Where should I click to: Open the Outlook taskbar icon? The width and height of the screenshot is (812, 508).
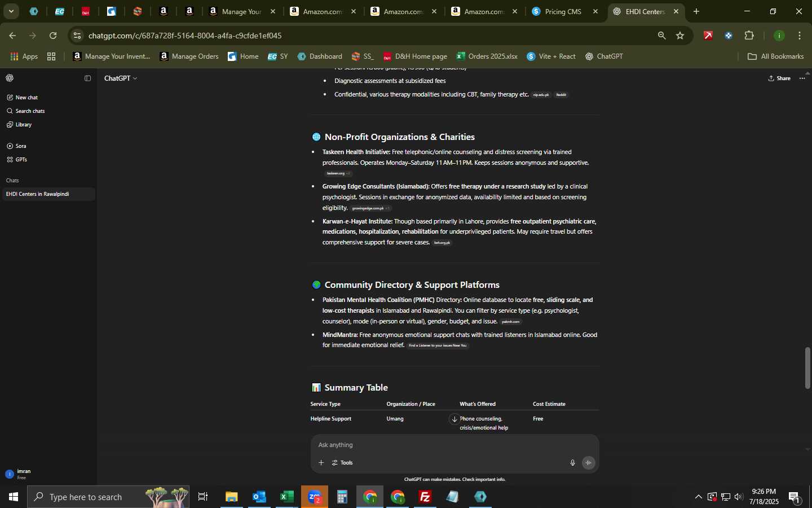(x=259, y=497)
